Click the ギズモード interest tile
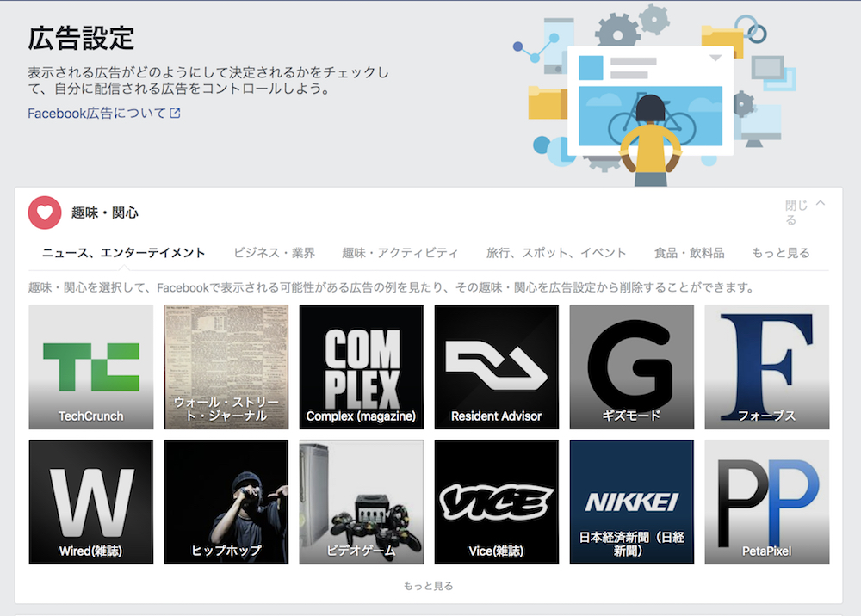This screenshot has height=616, width=861. [x=631, y=367]
